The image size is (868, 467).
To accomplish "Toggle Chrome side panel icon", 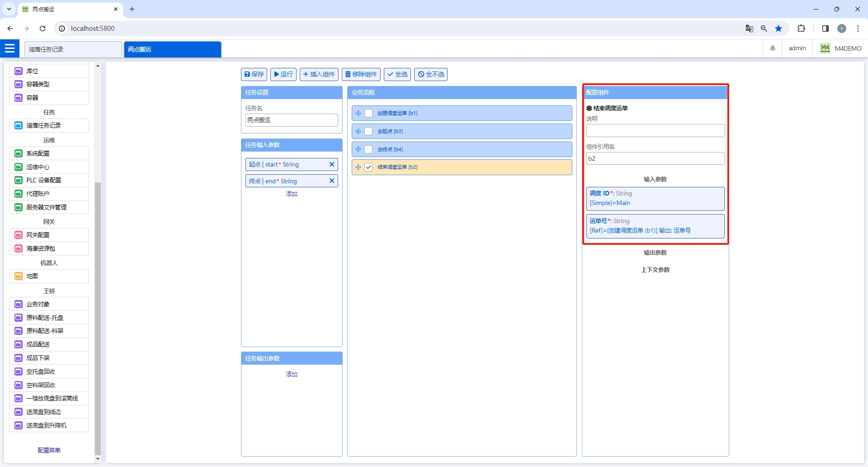I will click(825, 29).
